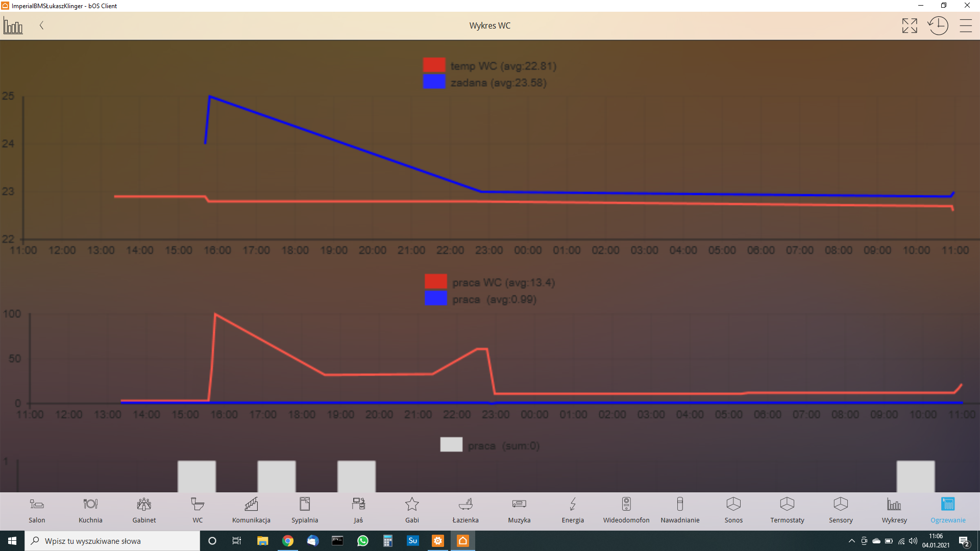Open the hamburger menu icon

tap(965, 26)
